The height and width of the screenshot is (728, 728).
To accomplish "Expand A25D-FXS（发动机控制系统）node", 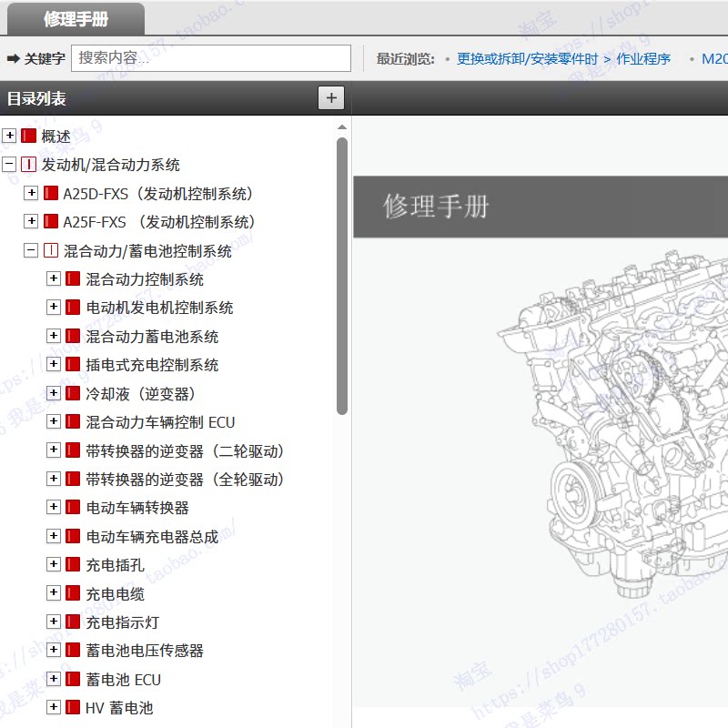I will coord(31,193).
